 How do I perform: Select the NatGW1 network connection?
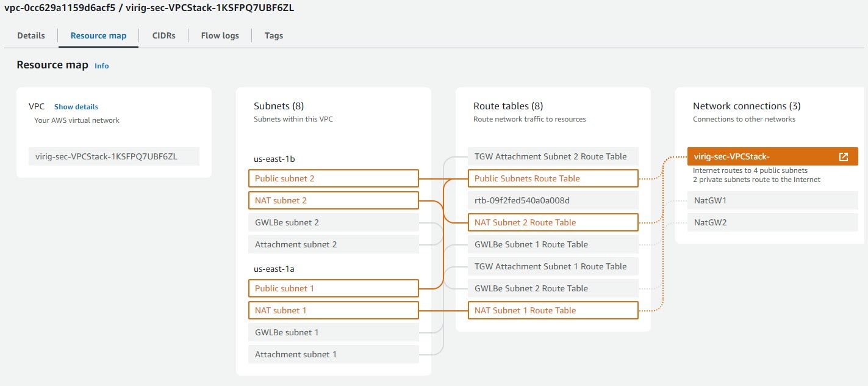coord(772,200)
